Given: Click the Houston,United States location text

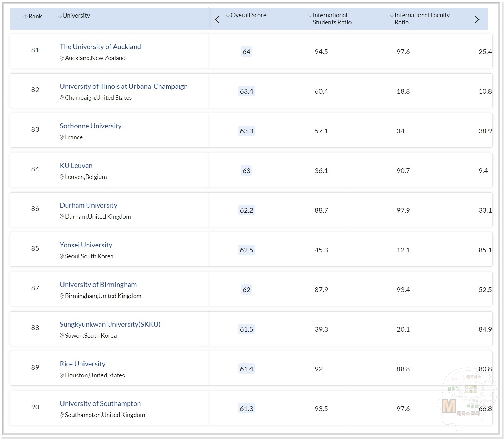Looking at the screenshot, I should (95, 375).
